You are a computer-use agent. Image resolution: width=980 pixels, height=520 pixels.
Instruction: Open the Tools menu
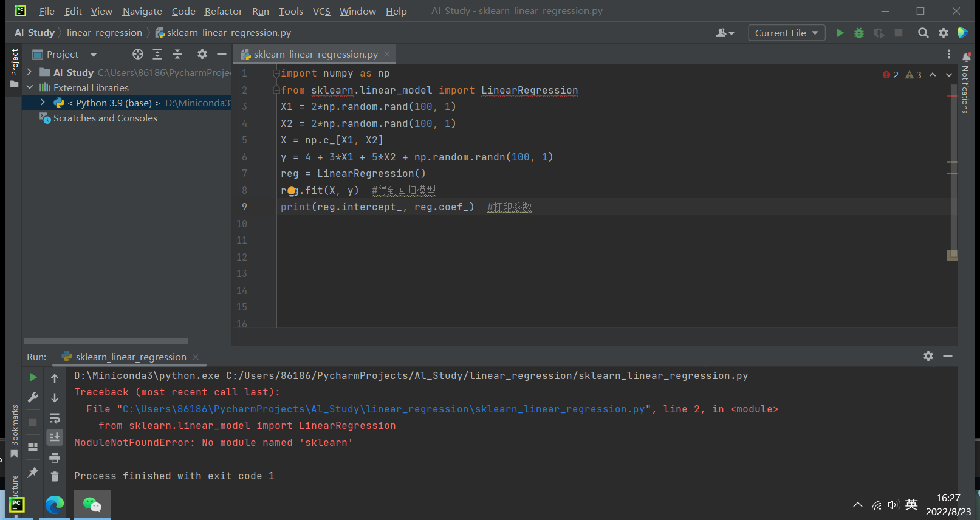(290, 11)
